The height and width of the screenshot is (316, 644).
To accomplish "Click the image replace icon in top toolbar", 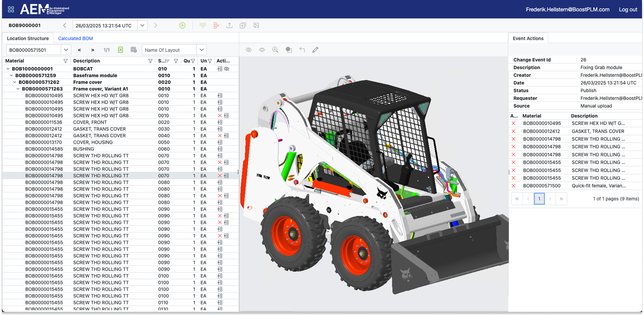I will [256, 26].
